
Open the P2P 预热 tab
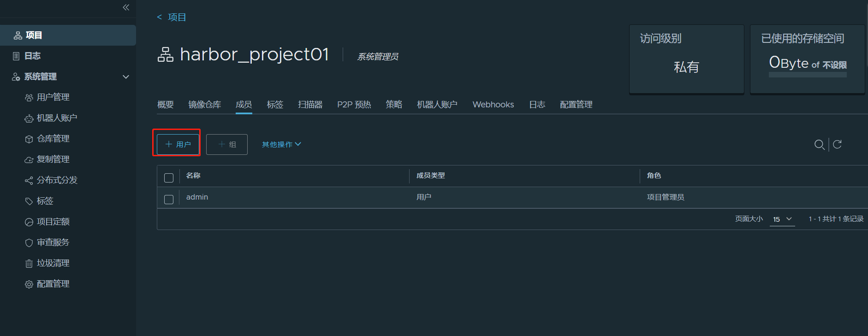coord(354,105)
